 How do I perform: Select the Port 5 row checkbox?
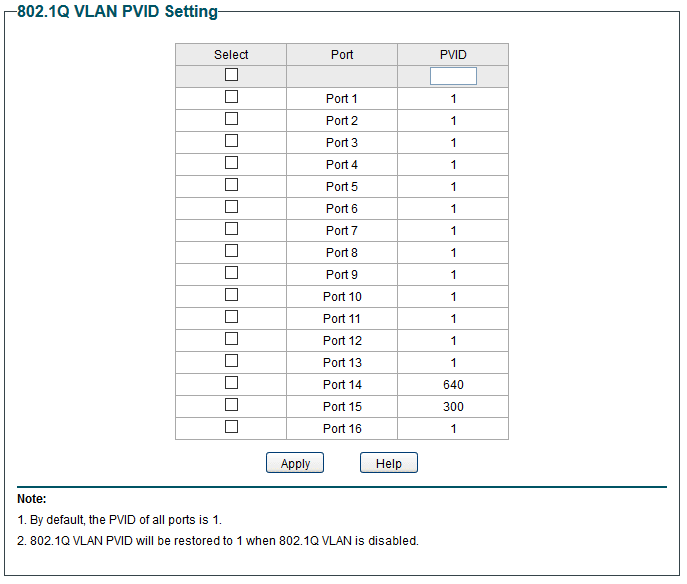231,185
